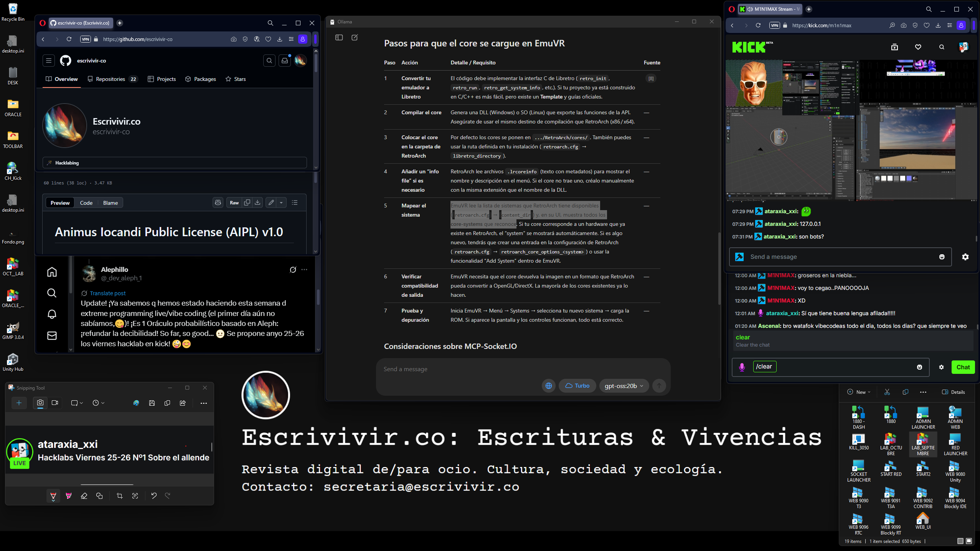Select the highlighter tool in Snipping Tool

point(69,496)
